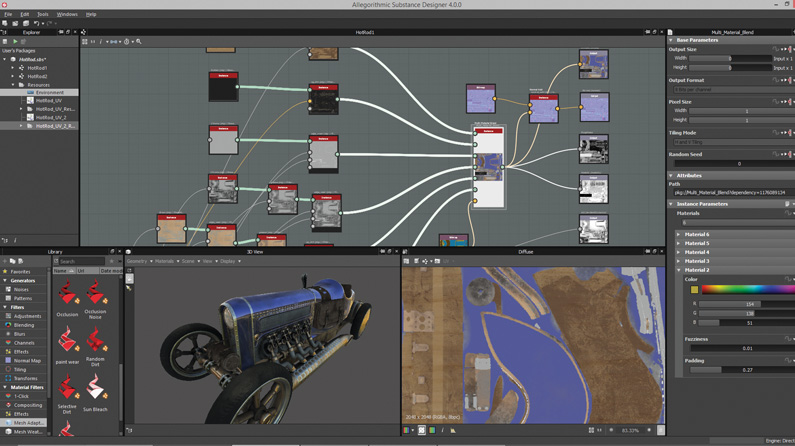The height and width of the screenshot is (446, 795).
Task: Open the Tools menu
Action: (43, 14)
